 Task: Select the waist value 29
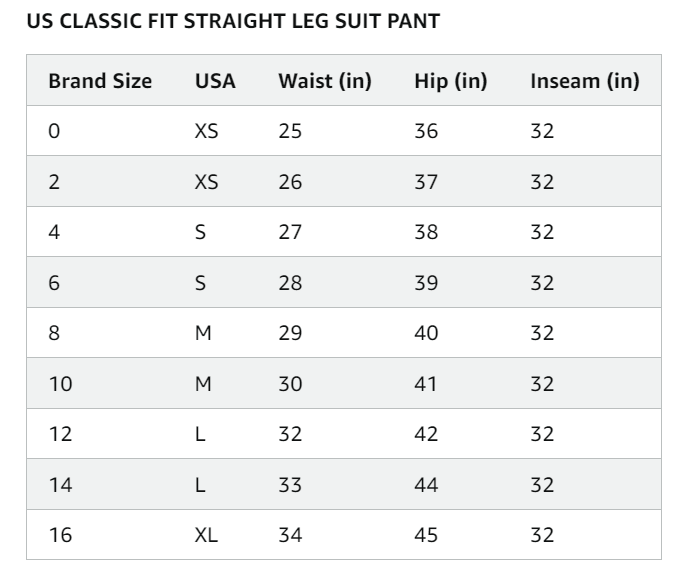click(x=290, y=333)
